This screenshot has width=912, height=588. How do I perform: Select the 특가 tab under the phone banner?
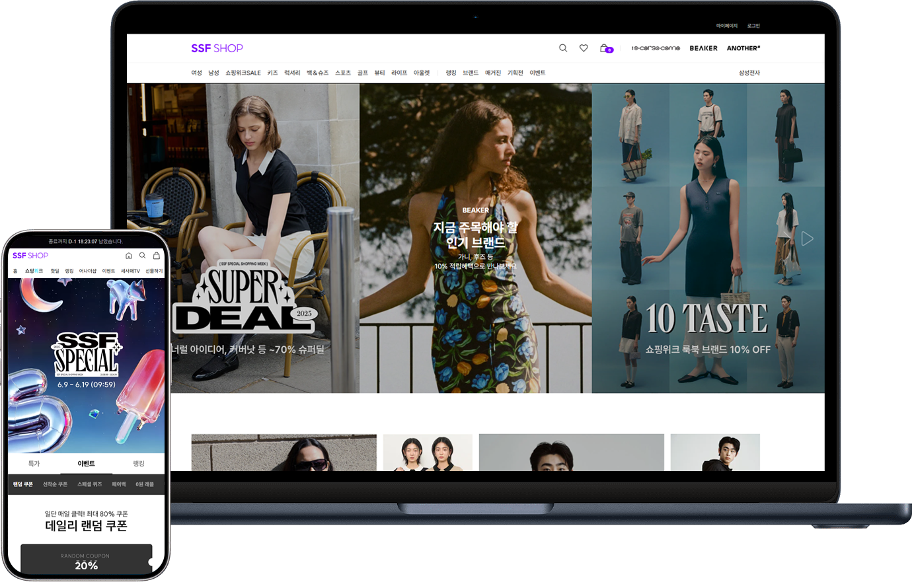34,464
